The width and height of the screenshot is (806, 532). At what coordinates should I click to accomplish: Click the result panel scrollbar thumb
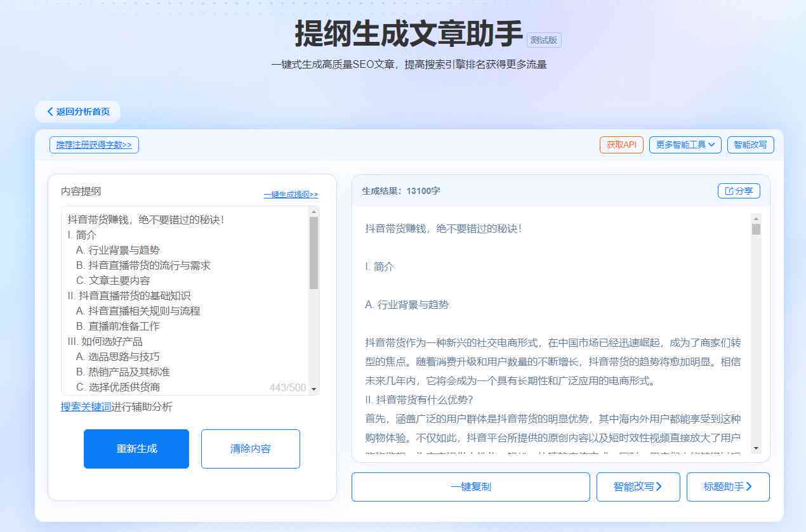pyautogui.click(x=756, y=230)
